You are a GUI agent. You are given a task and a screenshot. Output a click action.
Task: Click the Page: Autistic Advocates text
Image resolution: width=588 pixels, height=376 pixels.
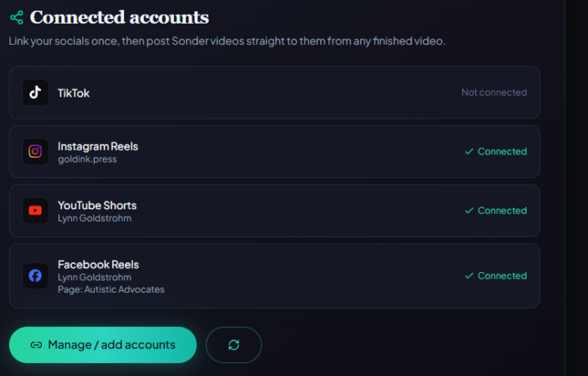[111, 289]
